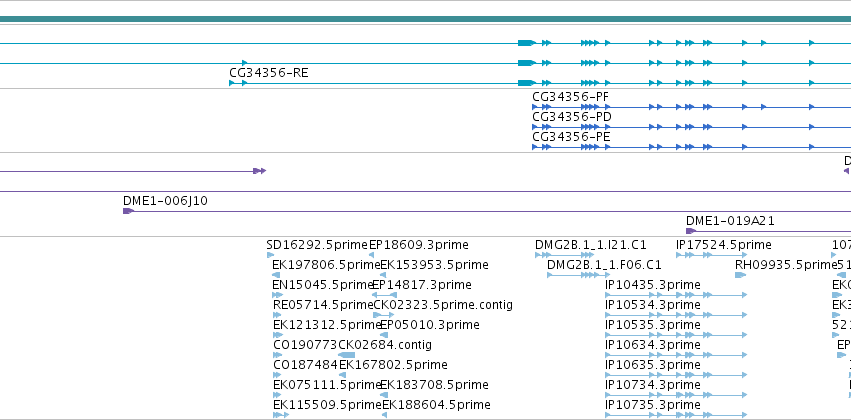
Task: Select the EK197806.5prime EST label
Action: tap(326, 265)
